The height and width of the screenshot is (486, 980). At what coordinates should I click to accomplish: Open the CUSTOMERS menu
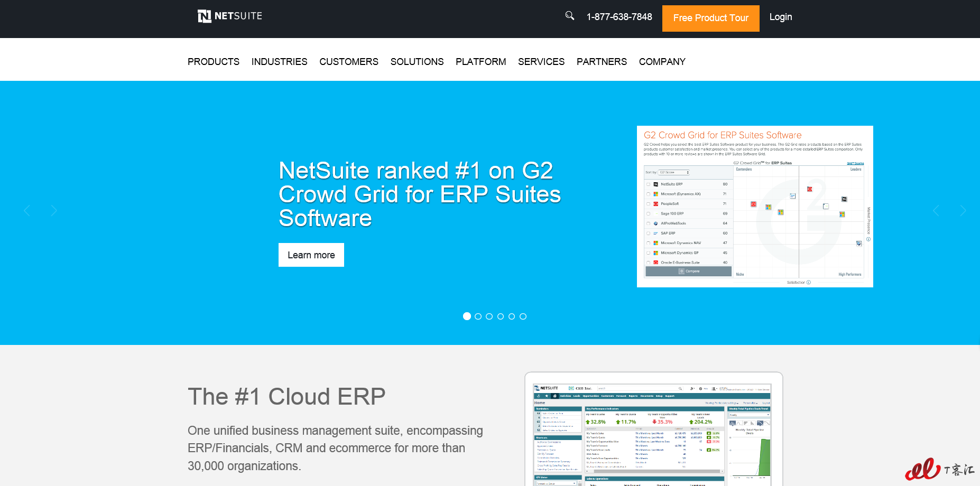point(349,62)
